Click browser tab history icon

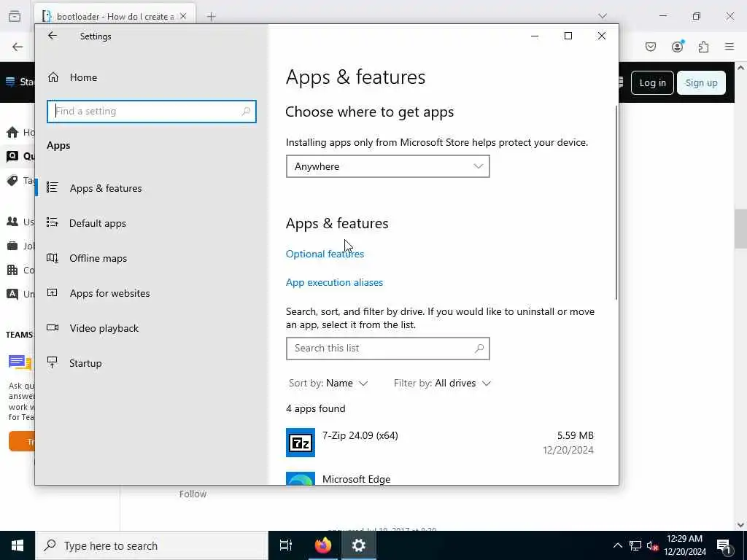click(15, 16)
